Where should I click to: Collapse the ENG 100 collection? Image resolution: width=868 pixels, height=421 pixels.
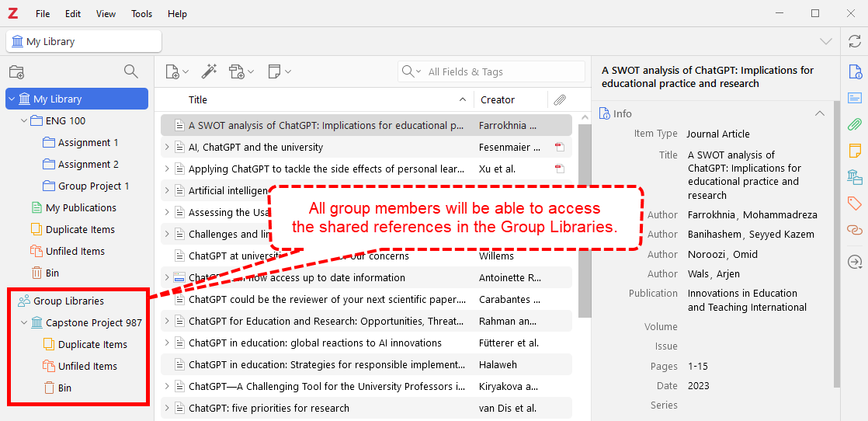[23, 121]
